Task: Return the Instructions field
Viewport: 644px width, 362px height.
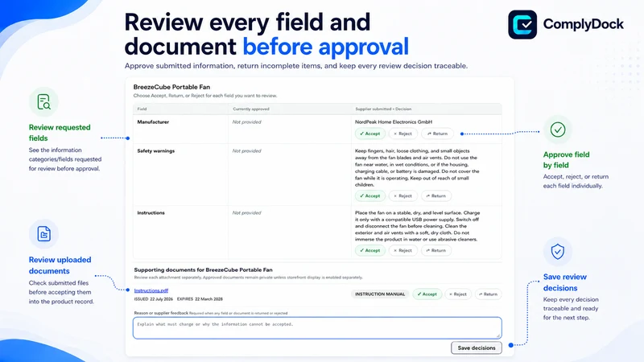Action: point(436,250)
